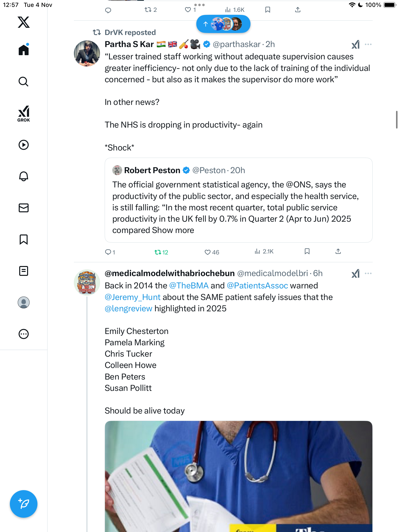Compose a new post

[24, 504]
